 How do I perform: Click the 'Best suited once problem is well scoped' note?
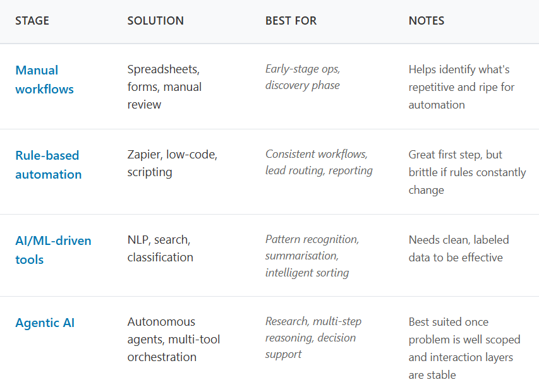464,348
